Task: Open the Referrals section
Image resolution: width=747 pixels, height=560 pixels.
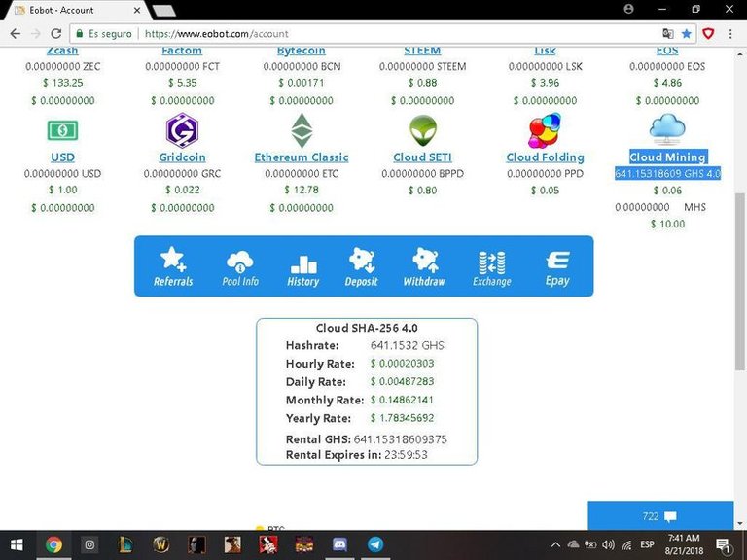Action: 173,266
